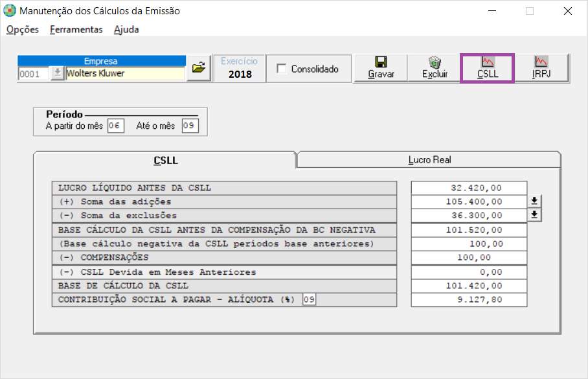Select the CSLL tab
The width and height of the screenshot is (588, 379).
pos(165,160)
